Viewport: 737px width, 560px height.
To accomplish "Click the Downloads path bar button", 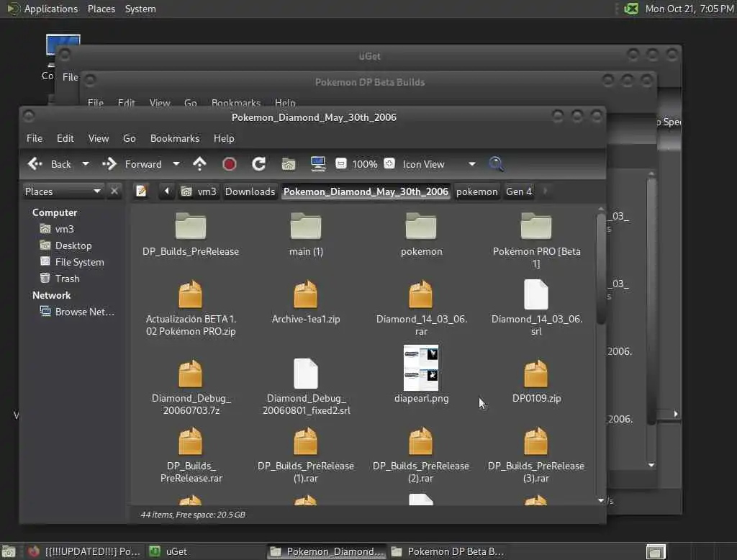I will point(250,191).
